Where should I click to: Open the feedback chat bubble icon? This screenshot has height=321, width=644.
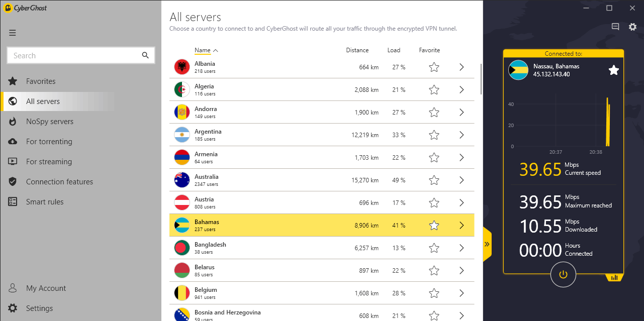tap(615, 27)
